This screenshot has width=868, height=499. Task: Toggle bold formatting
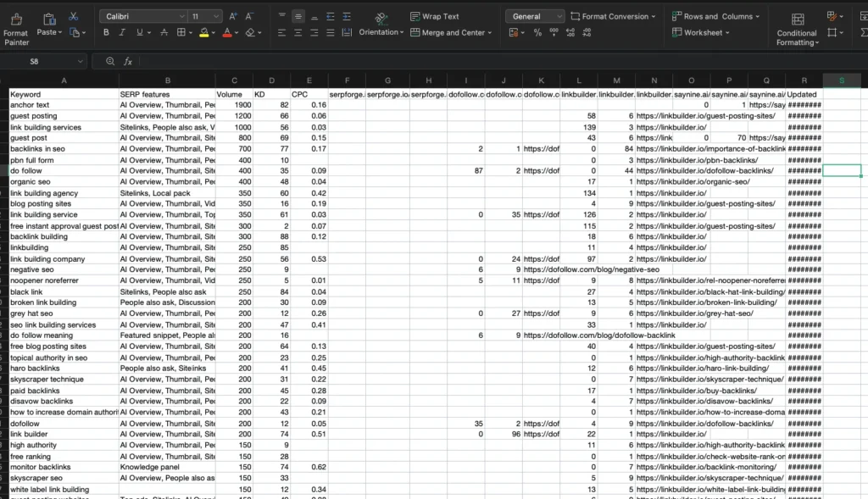(x=106, y=31)
